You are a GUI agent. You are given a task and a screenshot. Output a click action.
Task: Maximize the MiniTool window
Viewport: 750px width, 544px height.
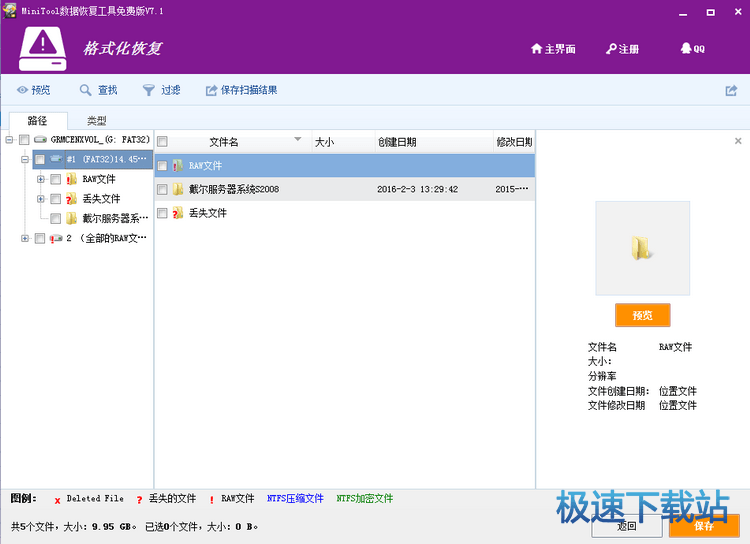[710, 12]
